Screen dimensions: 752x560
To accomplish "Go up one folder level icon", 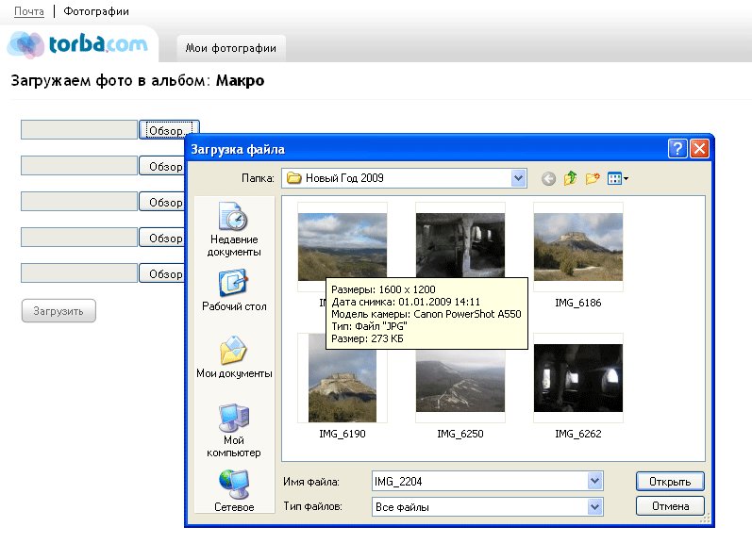I will point(571,178).
